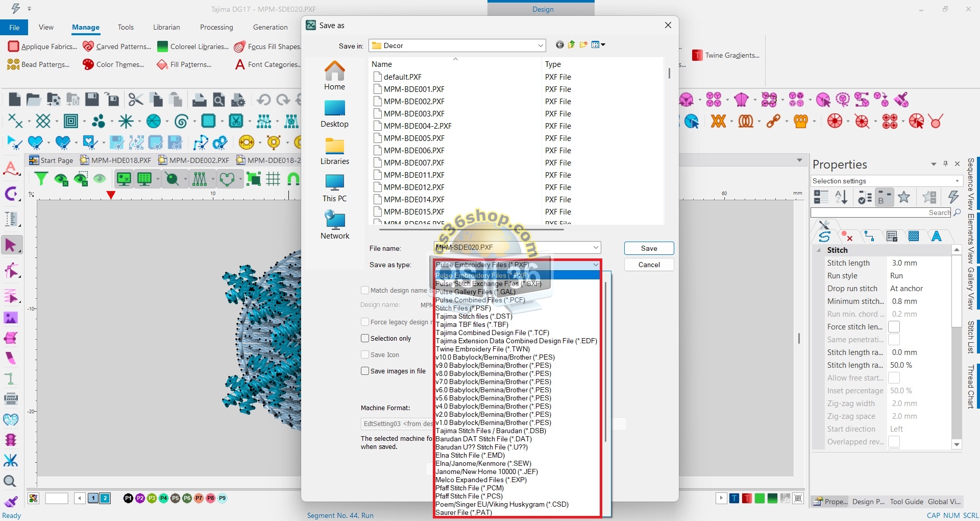Image resolution: width=980 pixels, height=521 pixels.
Task: Enable the Selection only checkbox
Action: [365, 338]
